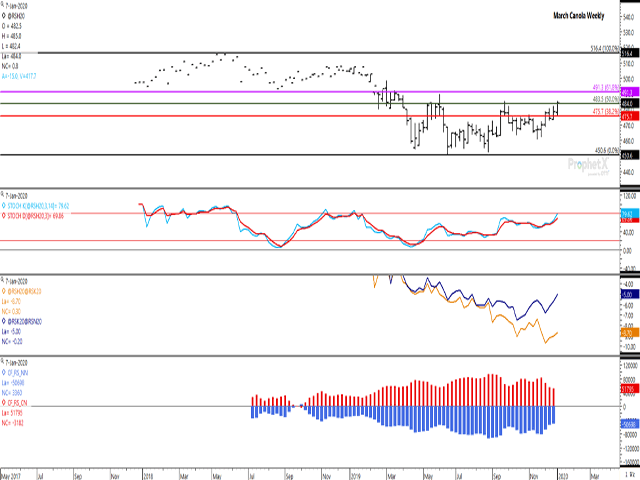Screen dimensions: 640x480
Task: Click the magnifier icon in the CF_RS pane
Action: tap(3, 362)
